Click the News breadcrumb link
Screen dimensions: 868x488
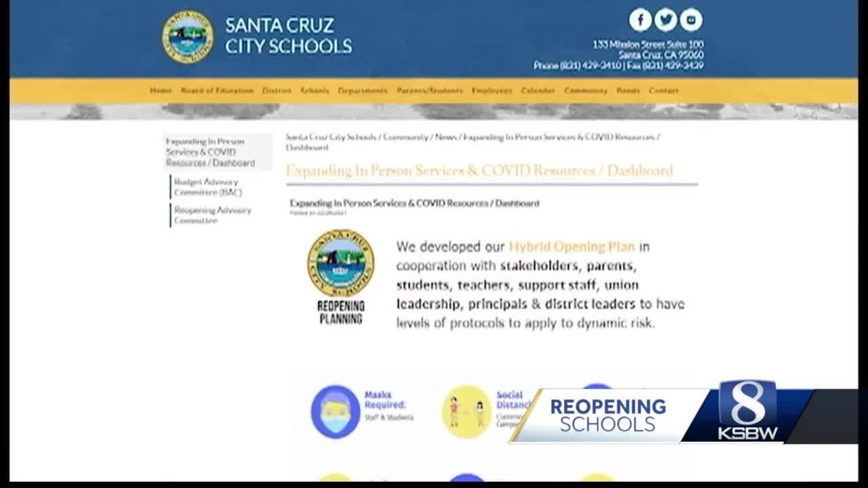pyautogui.click(x=446, y=137)
